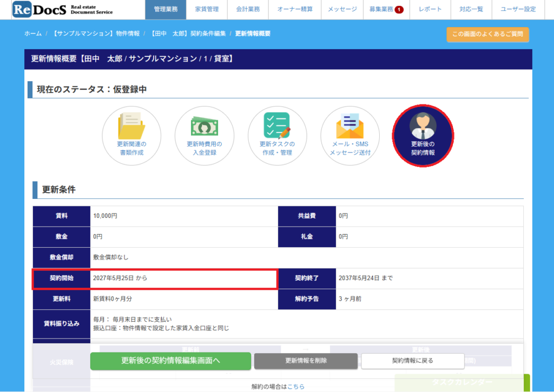Click the ReDocS logo
This screenshot has width=554, height=392.
click(63, 10)
